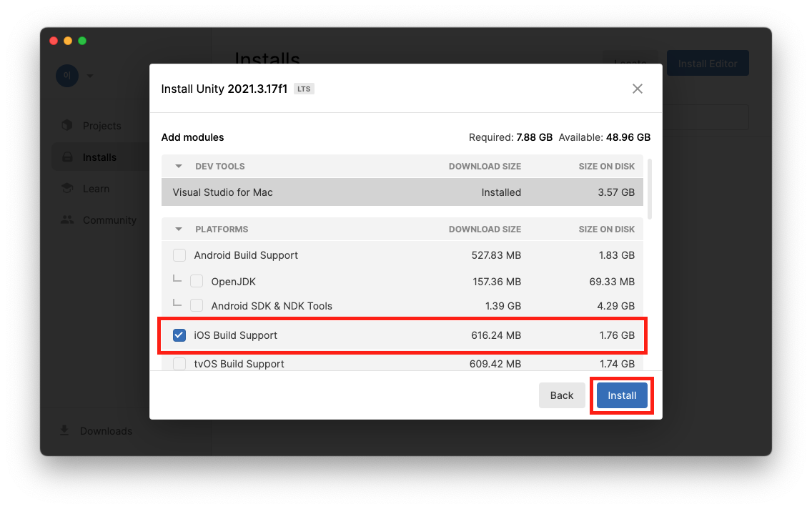Click the 527.83 MB download size value
The height and width of the screenshot is (509, 812).
click(x=495, y=255)
